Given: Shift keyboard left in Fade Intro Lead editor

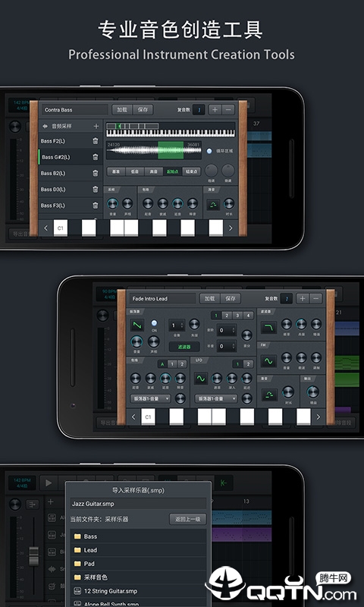Looking at the screenshot, I should [133, 417].
